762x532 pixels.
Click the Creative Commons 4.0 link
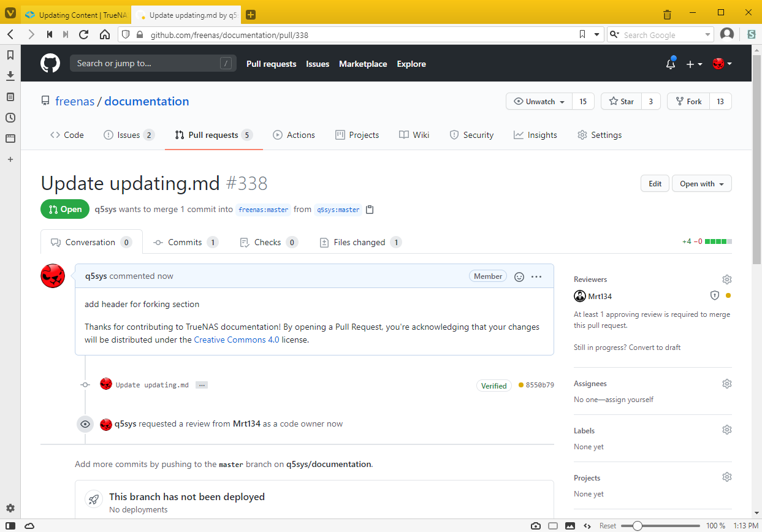pos(237,340)
